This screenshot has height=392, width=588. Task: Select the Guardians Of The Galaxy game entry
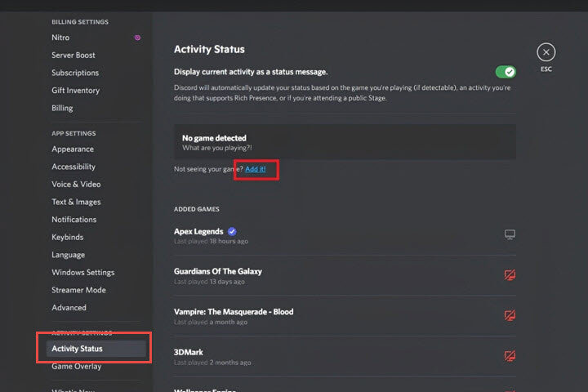(x=218, y=271)
